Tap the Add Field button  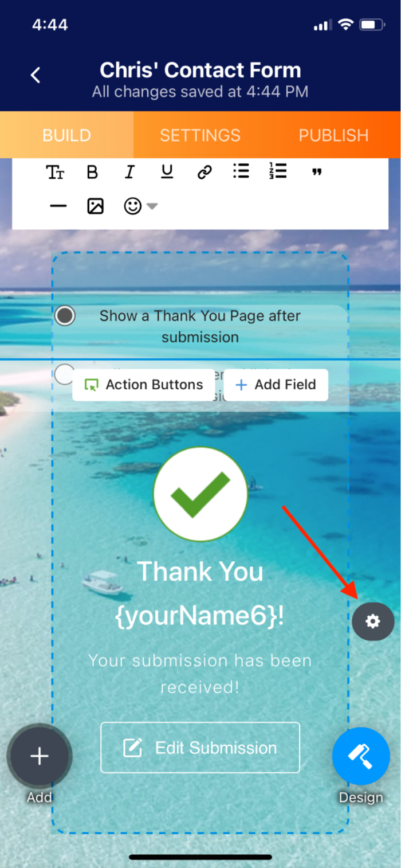coord(276,385)
